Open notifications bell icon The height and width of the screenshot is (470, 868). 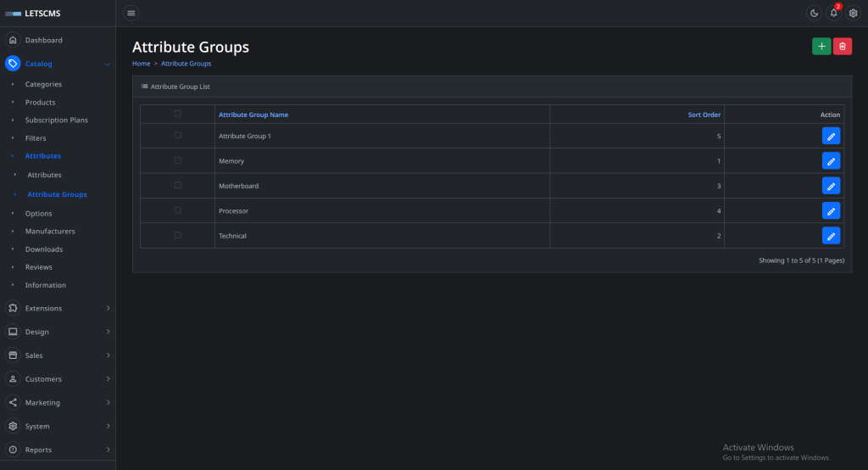834,14
